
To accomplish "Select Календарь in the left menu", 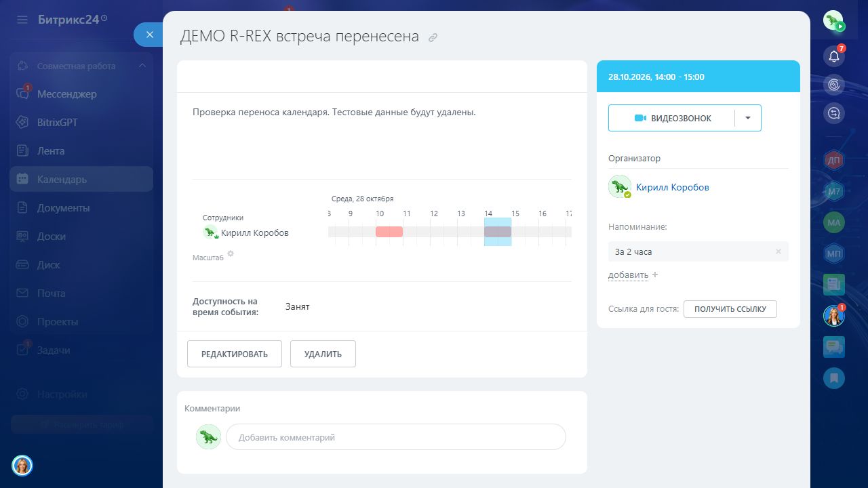I will [81, 180].
